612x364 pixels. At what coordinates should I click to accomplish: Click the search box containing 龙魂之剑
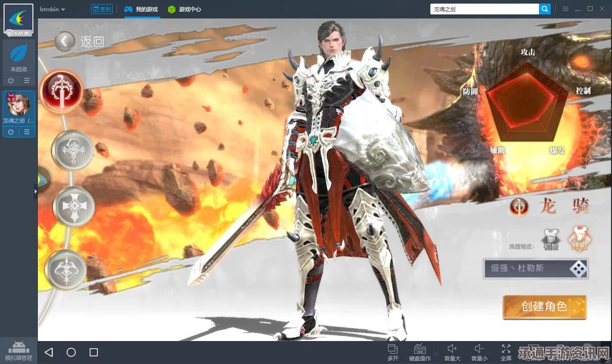[484, 9]
